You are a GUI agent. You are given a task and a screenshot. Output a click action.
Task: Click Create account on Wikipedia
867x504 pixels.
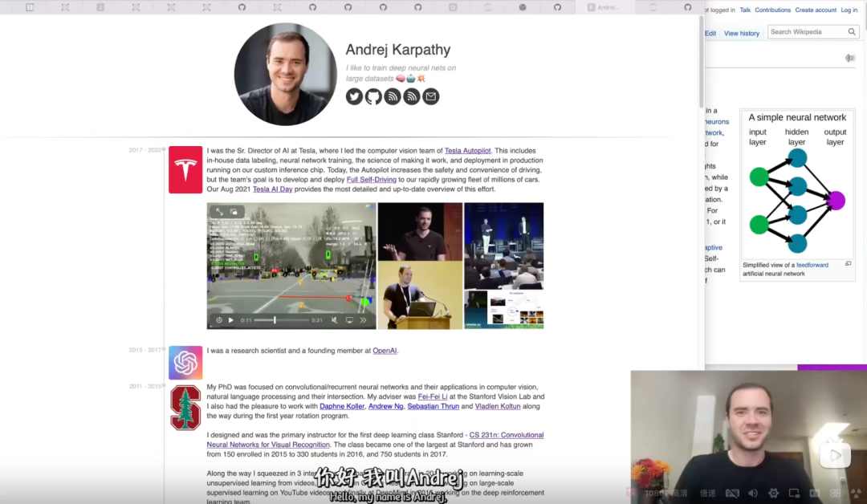[x=816, y=10]
